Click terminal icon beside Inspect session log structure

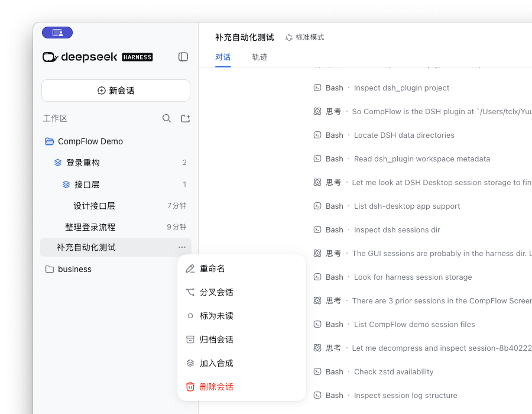point(317,395)
